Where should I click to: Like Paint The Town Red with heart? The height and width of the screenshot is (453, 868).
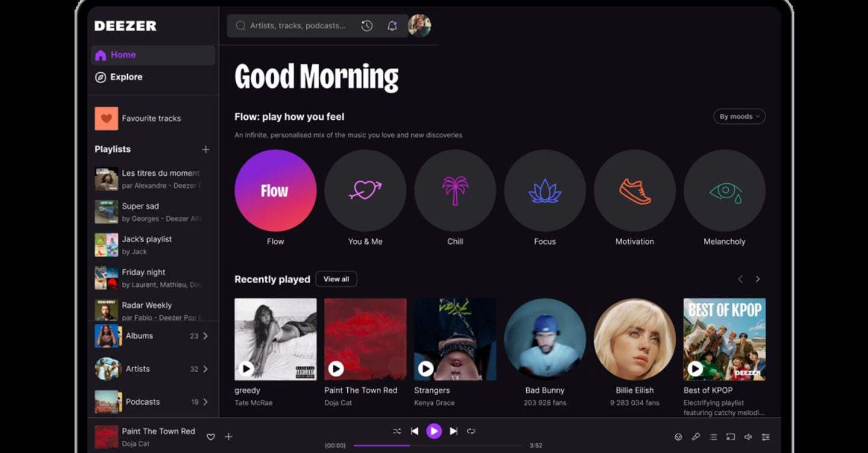tap(211, 437)
